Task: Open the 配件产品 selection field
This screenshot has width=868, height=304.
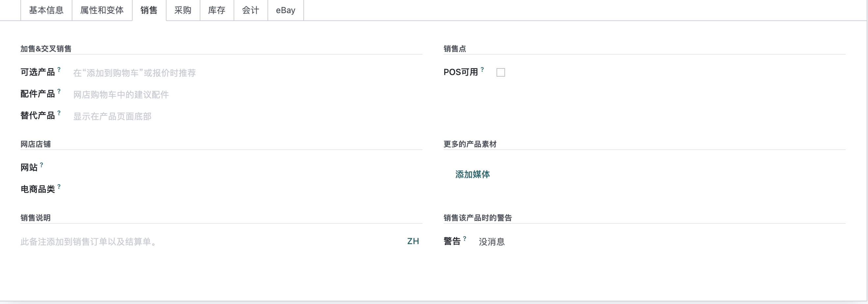Action: click(x=247, y=95)
